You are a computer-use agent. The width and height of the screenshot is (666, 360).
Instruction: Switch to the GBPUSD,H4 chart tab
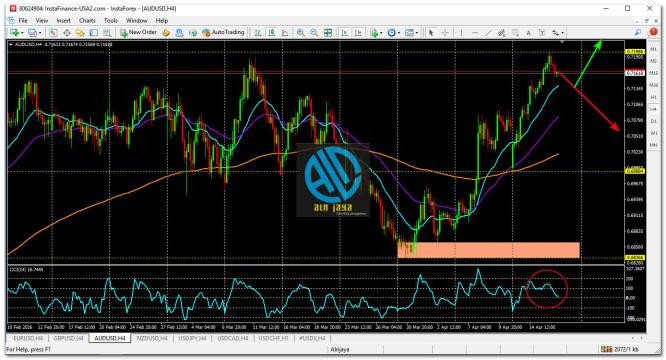click(x=68, y=338)
